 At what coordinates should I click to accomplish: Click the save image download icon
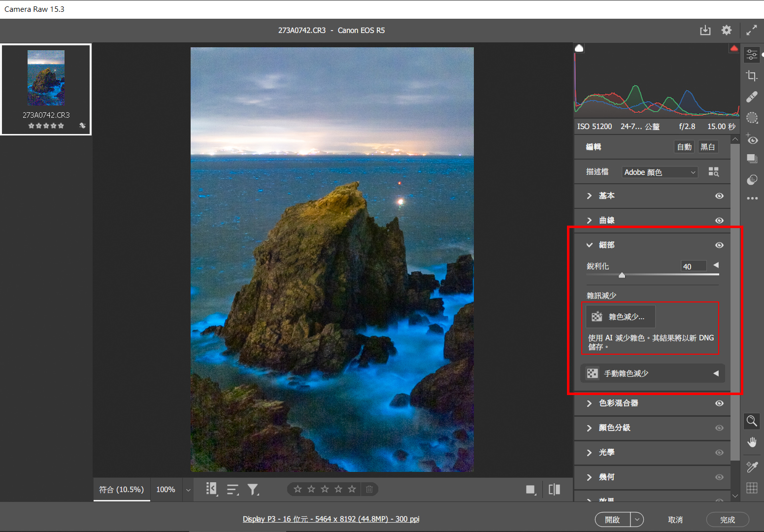[705, 31]
